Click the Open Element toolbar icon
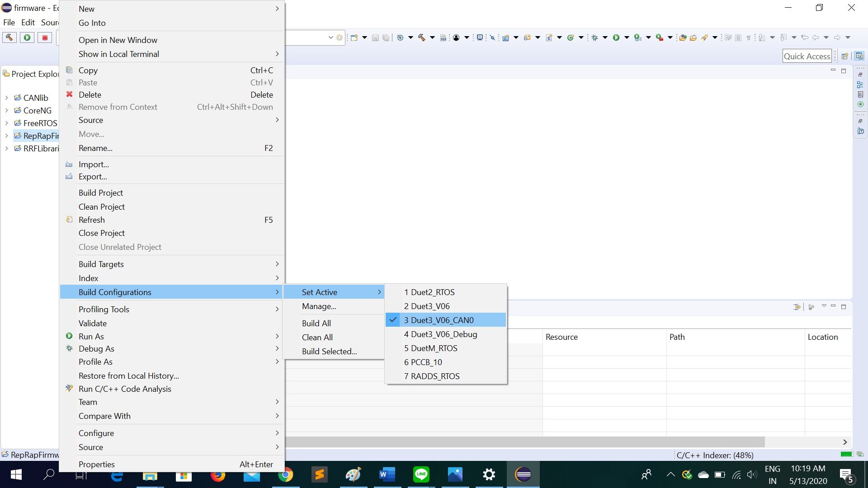 point(683,38)
